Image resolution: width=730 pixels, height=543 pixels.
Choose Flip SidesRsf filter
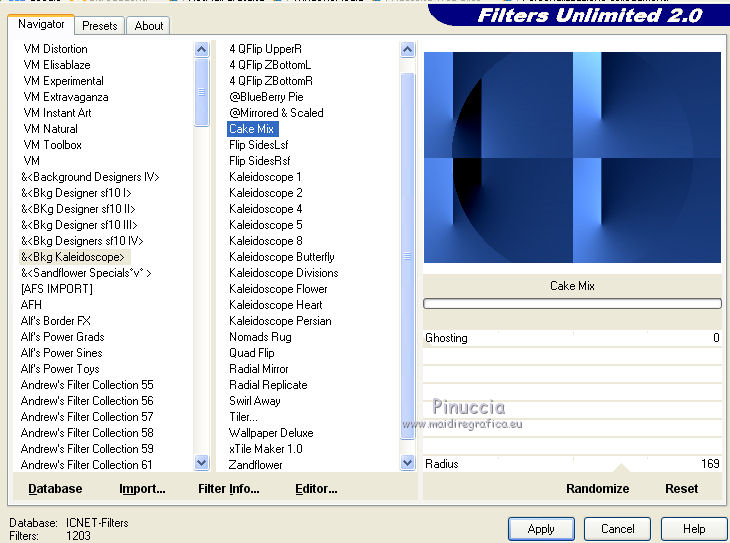259,161
